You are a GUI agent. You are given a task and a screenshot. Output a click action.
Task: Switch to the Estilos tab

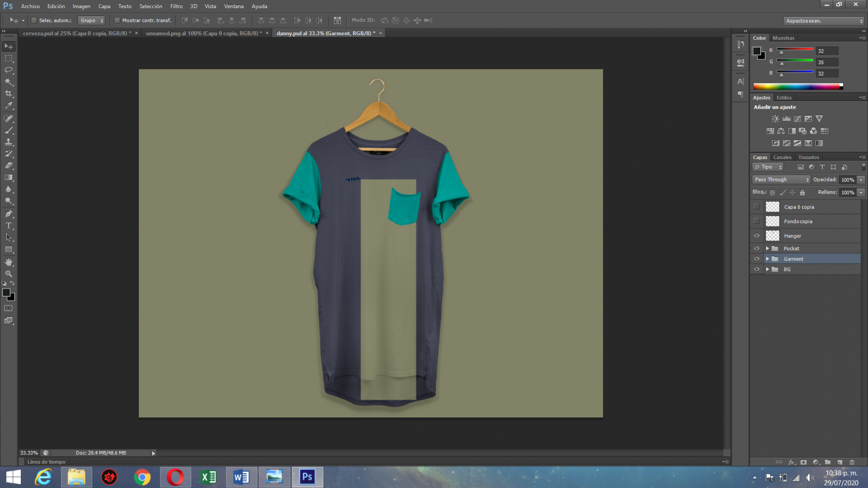point(784,98)
